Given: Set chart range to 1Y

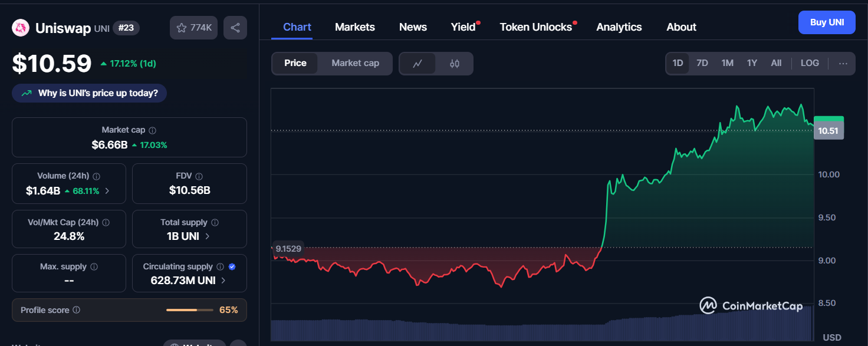Looking at the screenshot, I should click(x=752, y=63).
